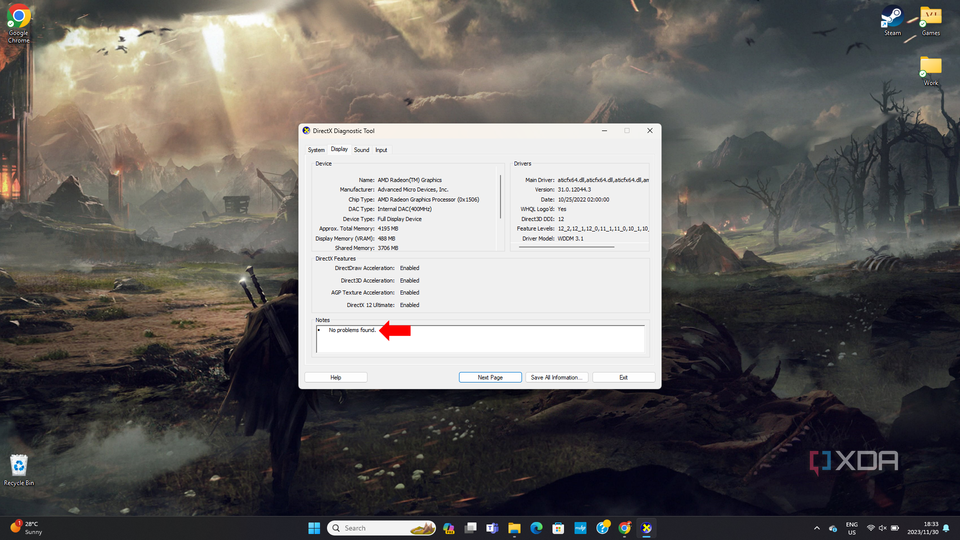Click 'AMD Radeon(TM) Graphics' device name
960x540 pixels.
click(410, 180)
